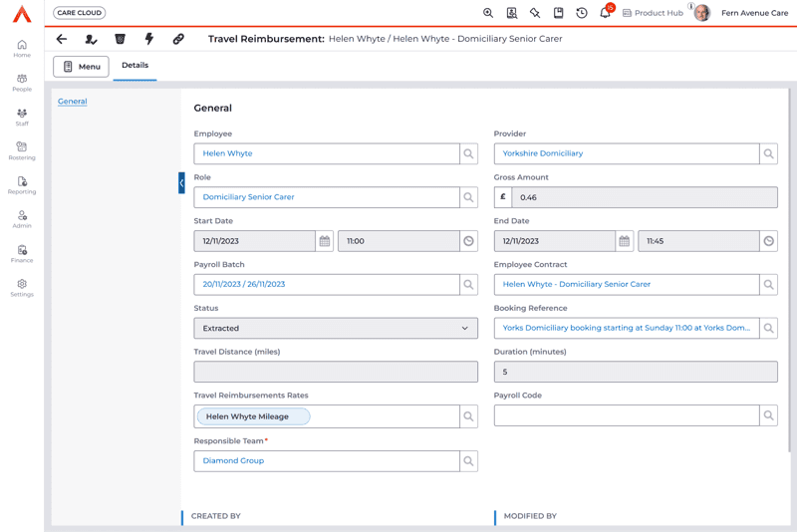Image resolution: width=797 pixels, height=532 pixels.
Task: Collapse the left General side panel
Action: (181, 183)
